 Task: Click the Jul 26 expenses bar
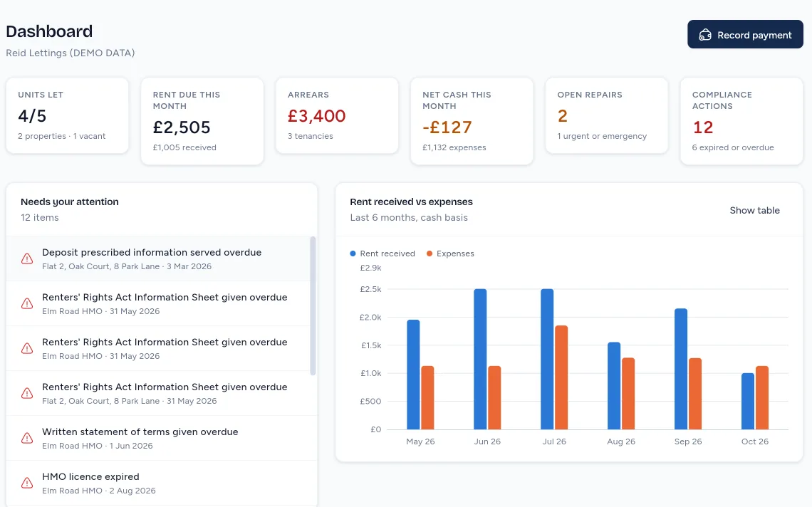[561, 377]
